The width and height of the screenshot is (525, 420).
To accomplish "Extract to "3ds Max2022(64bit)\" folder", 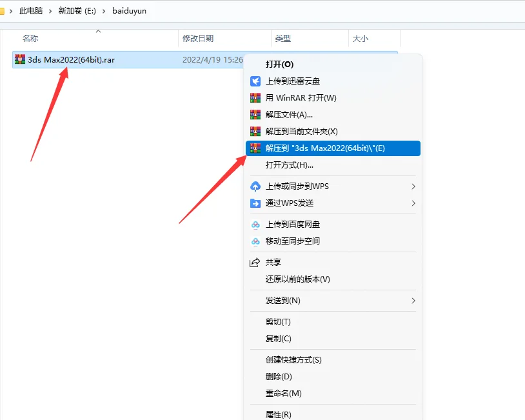I will pyautogui.click(x=333, y=148).
